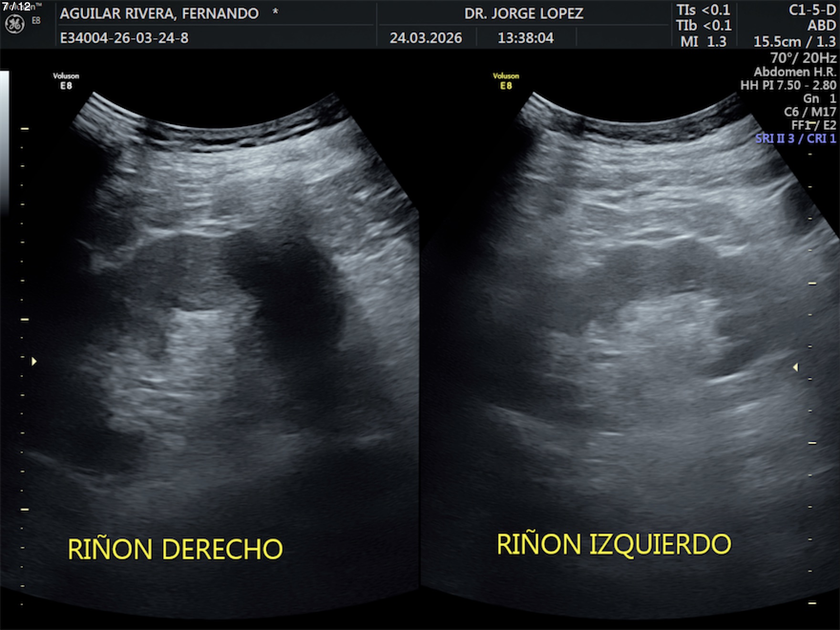840x630 pixels.
Task: Select the C1-5-D probe label
Action: click(x=812, y=10)
